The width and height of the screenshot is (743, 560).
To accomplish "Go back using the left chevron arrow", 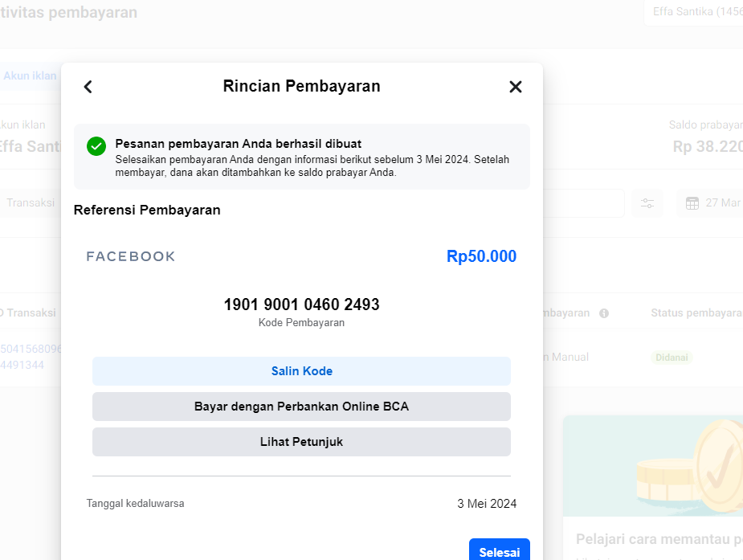I will (x=88, y=87).
